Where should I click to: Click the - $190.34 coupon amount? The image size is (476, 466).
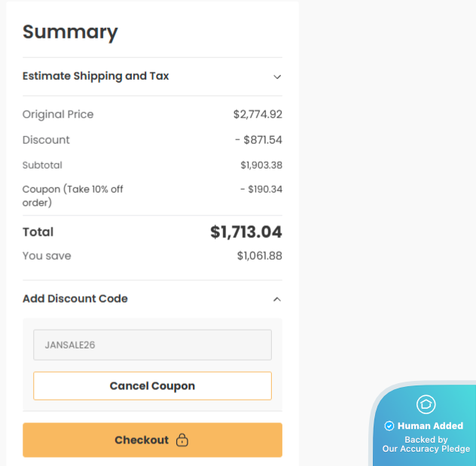[261, 189]
